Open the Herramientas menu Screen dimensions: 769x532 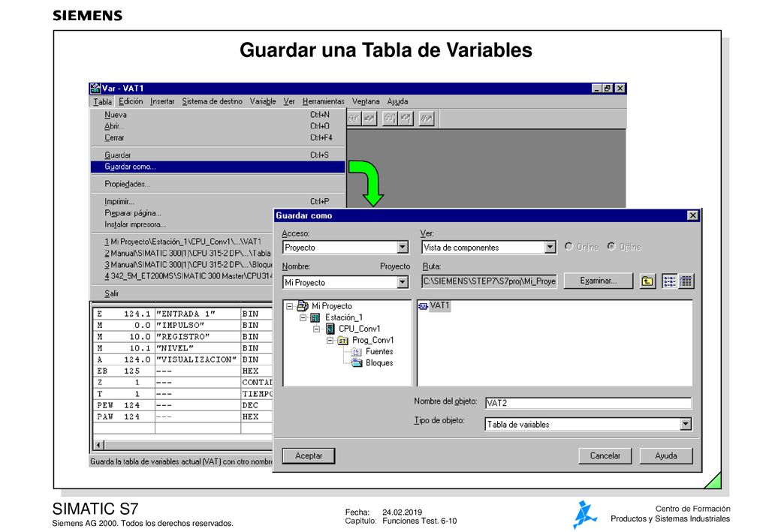pos(323,101)
